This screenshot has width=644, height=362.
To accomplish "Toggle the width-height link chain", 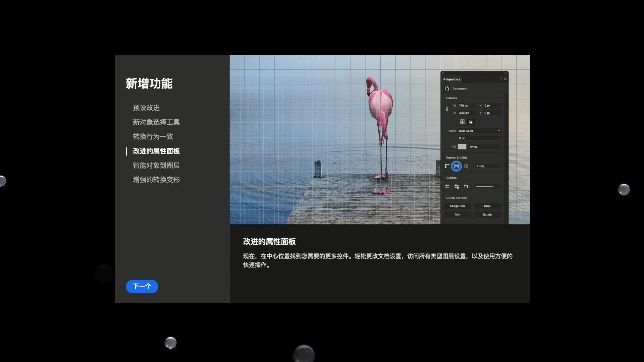I will [x=447, y=109].
